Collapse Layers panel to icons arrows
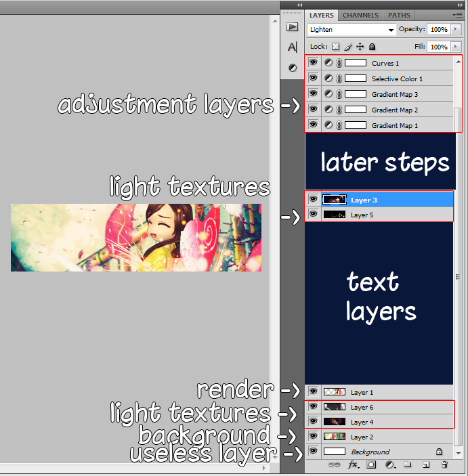This screenshot has width=468, height=476. [460, 5]
